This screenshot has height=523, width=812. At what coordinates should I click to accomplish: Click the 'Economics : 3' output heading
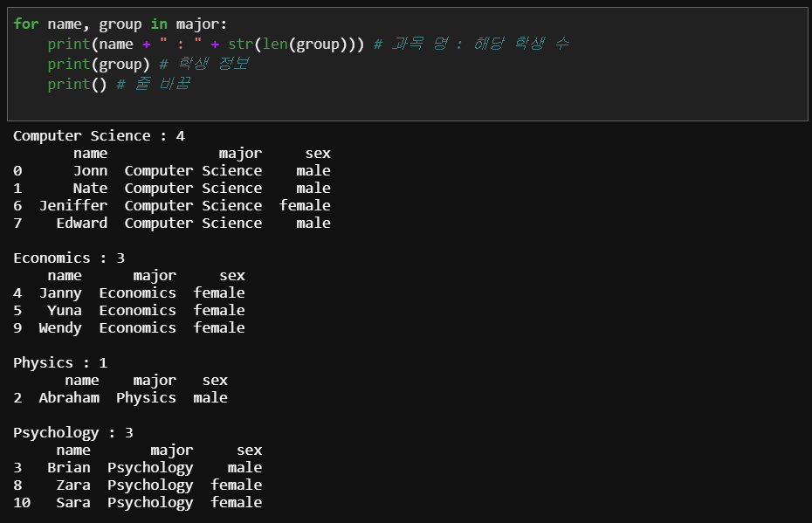pyautogui.click(x=69, y=258)
